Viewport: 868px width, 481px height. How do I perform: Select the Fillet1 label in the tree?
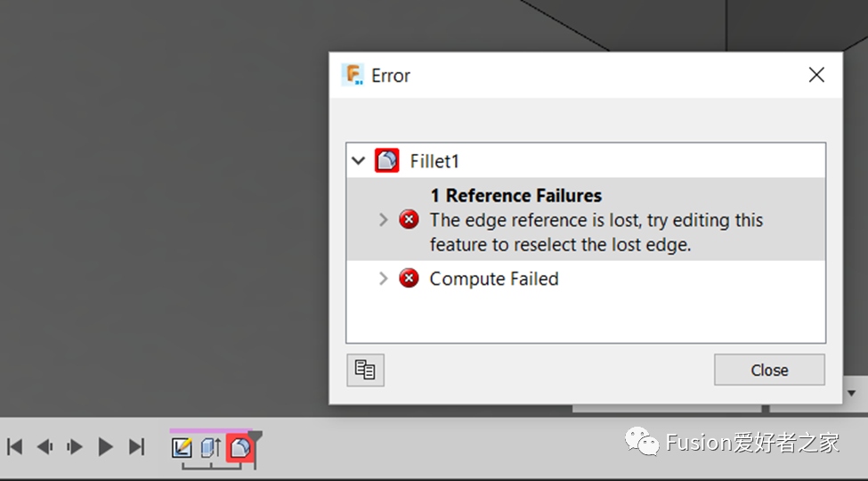click(x=434, y=161)
